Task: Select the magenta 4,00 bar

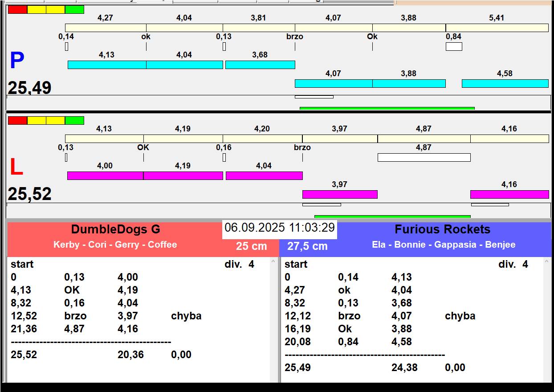Action: pyautogui.click(x=105, y=176)
